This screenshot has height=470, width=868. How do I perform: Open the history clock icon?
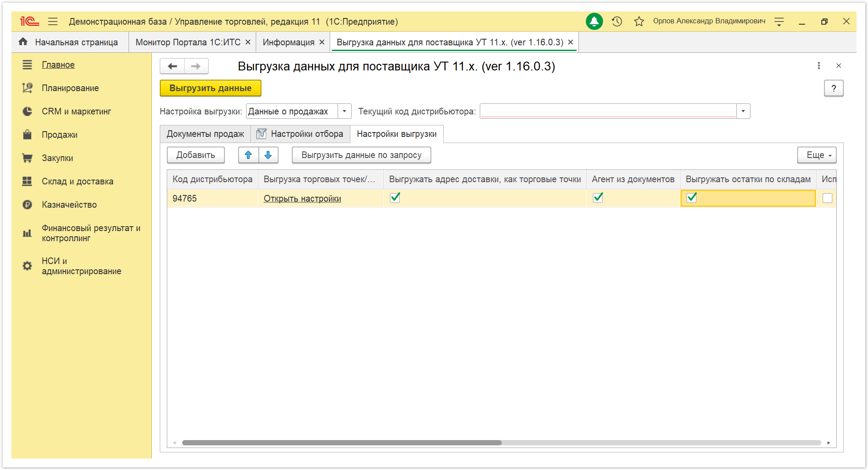tap(617, 21)
